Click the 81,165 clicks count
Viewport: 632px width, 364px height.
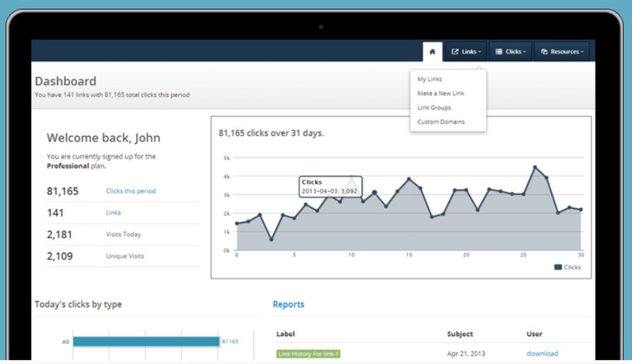[63, 191]
